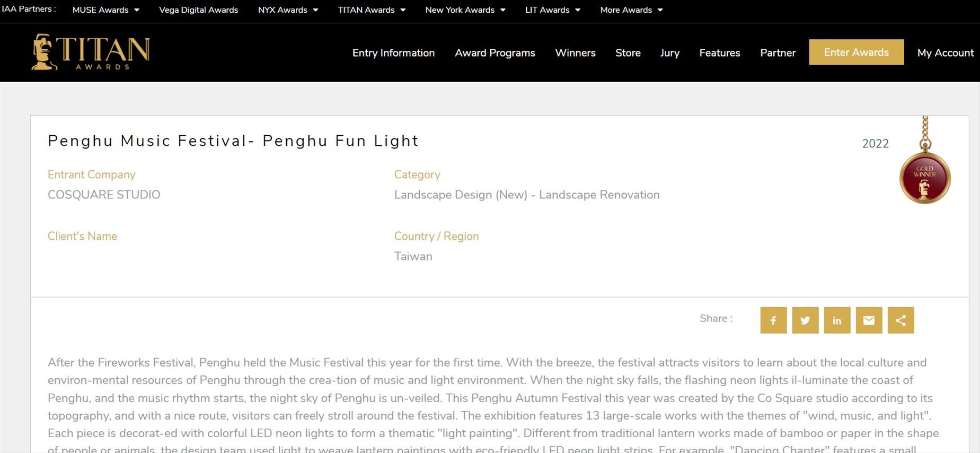Image resolution: width=980 pixels, height=453 pixels.
Task: Open the Award Programs menu
Action: (495, 53)
